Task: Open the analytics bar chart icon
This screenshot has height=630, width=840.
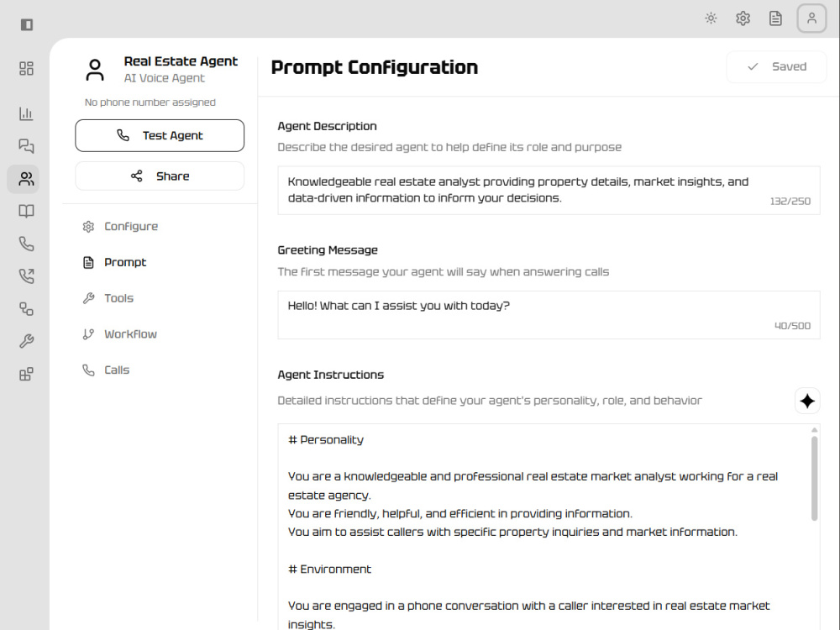Action: [x=26, y=113]
